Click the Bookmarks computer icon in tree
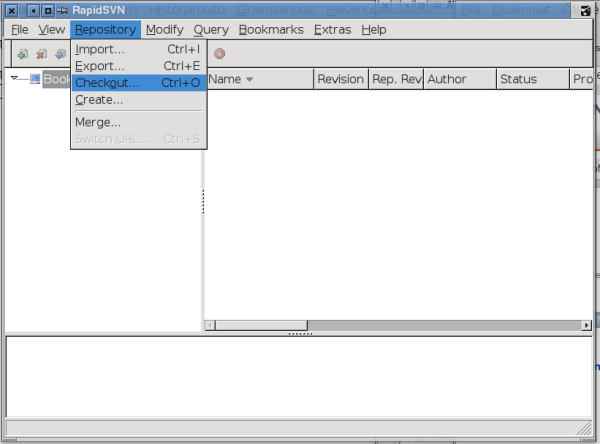 (x=35, y=79)
